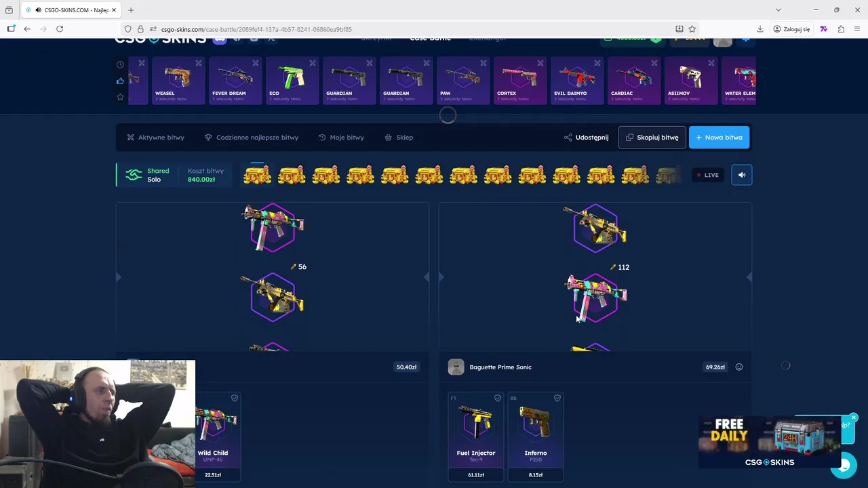868x488 pixels.
Task: Bookmark this page with the star icon
Action: click(692, 29)
